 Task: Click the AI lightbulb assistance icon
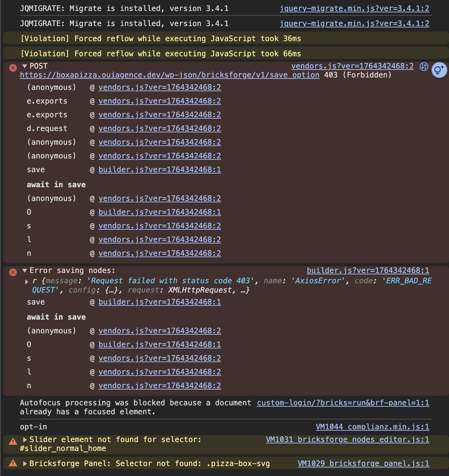pyautogui.click(x=439, y=70)
